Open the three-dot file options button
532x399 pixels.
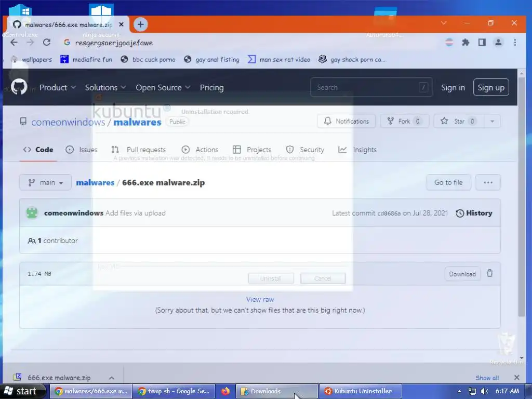click(x=488, y=182)
